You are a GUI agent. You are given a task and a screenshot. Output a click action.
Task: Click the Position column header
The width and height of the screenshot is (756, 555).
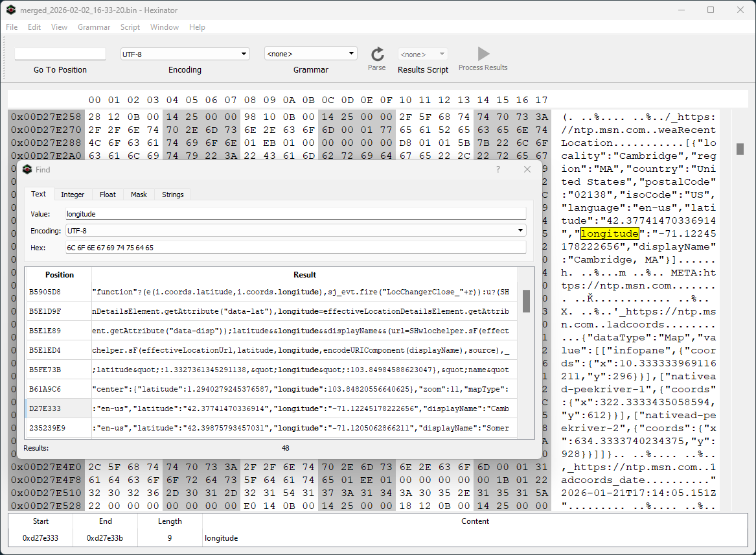click(60, 275)
